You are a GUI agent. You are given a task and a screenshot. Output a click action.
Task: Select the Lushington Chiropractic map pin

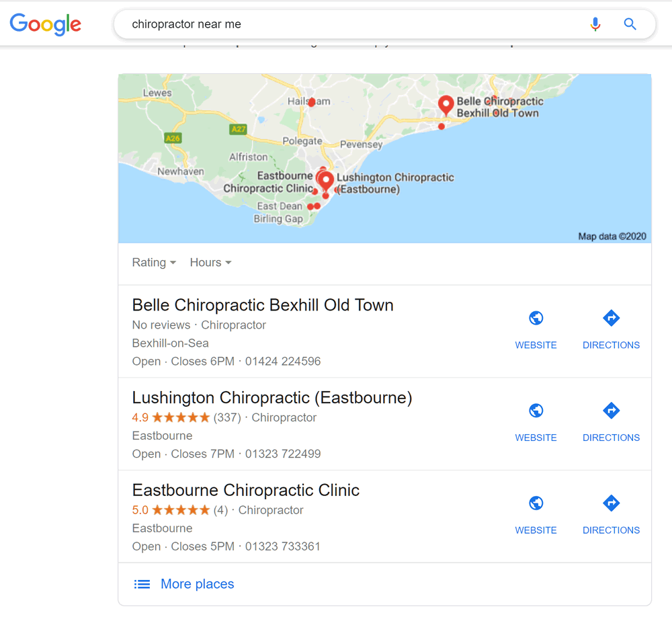326,181
